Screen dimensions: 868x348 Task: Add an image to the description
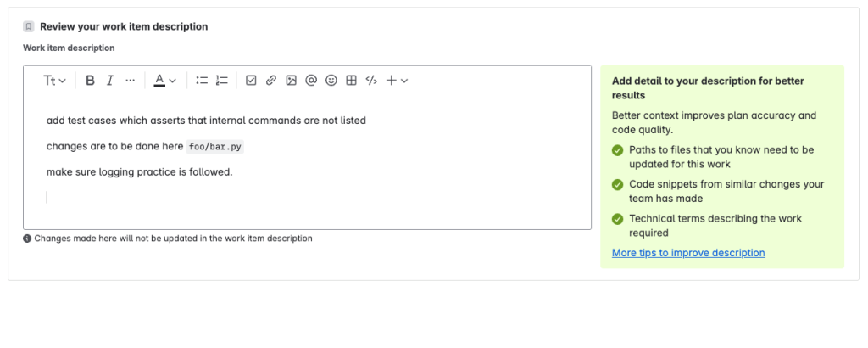291,81
